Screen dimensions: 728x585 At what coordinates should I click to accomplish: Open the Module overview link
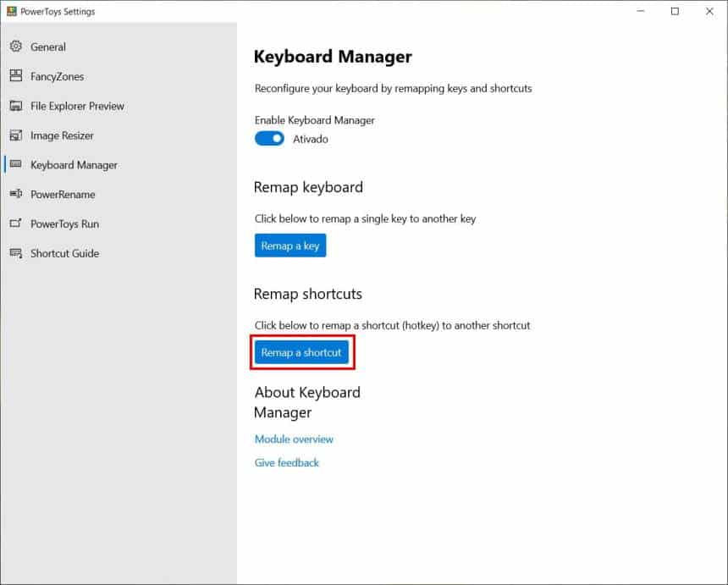click(x=294, y=439)
